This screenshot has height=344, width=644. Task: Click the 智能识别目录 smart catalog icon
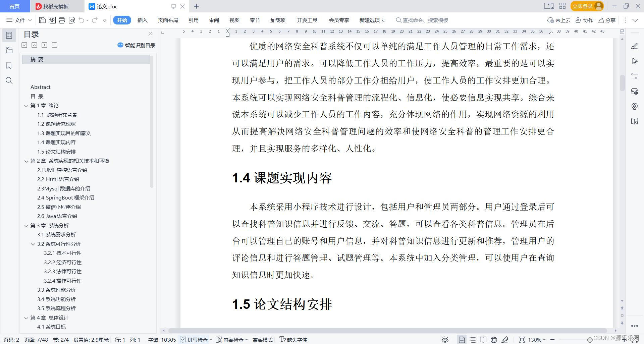point(120,45)
